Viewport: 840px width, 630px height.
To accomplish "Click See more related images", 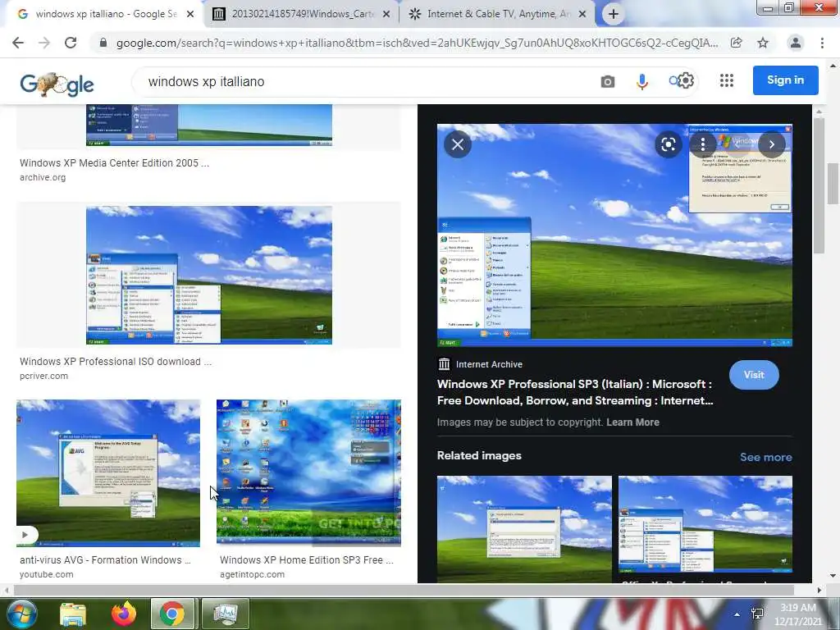I will click(x=765, y=457).
